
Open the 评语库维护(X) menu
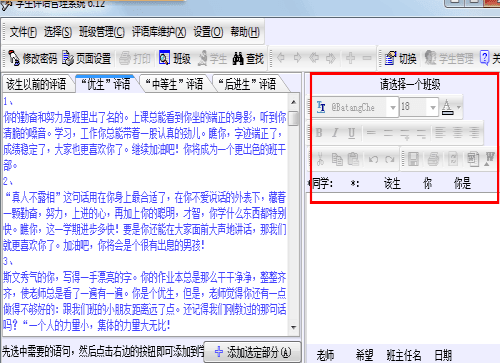pyautogui.click(x=159, y=32)
